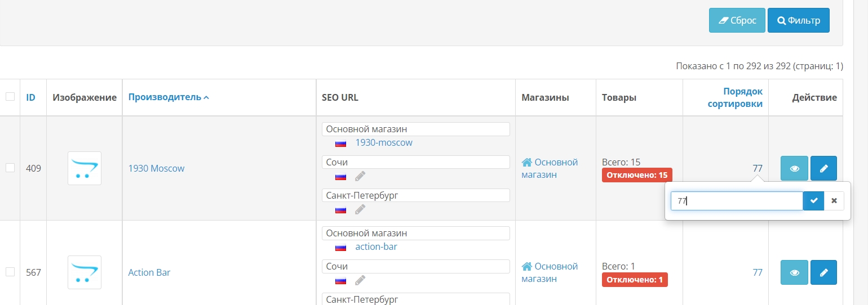
Task: Click the sort order input field
Action: coord(736,201)
